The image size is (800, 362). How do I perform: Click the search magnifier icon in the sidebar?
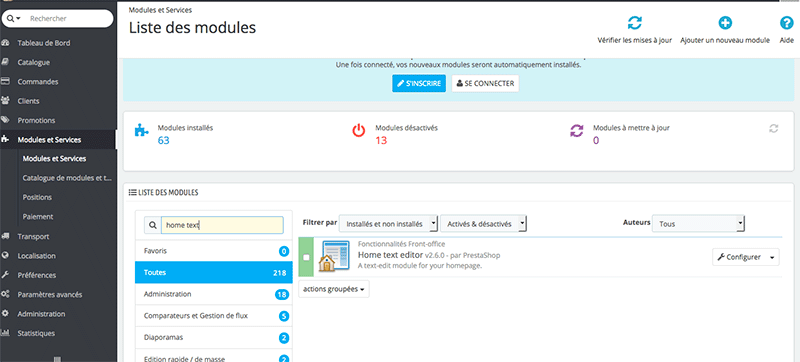coord(10,18)
